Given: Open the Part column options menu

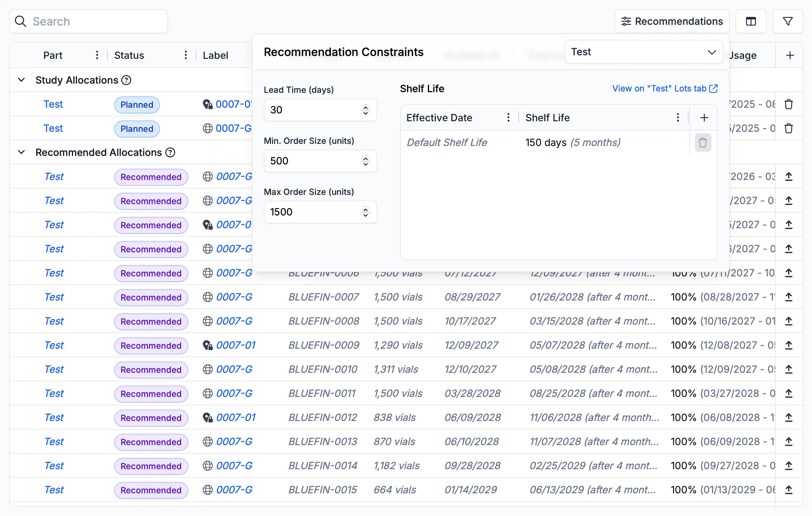Looking at the screenshot, I should tap(97, 55).
